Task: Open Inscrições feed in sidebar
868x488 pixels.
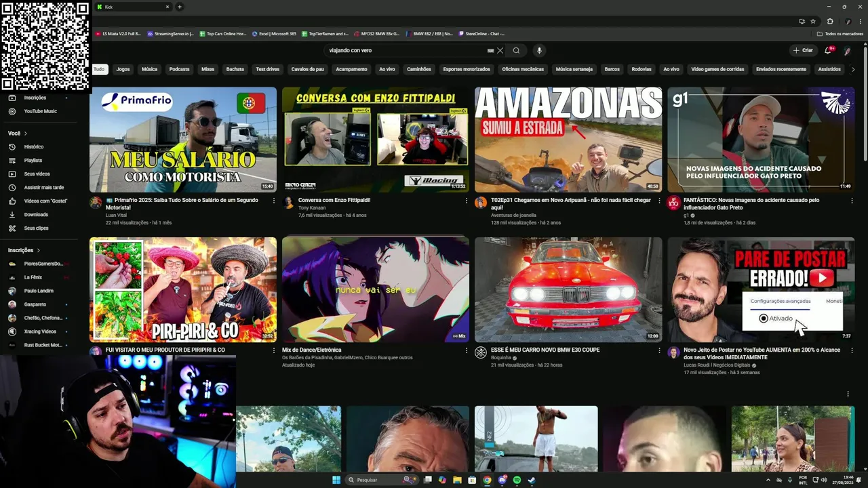Action: pyautogui.click(x=35, y=98)
